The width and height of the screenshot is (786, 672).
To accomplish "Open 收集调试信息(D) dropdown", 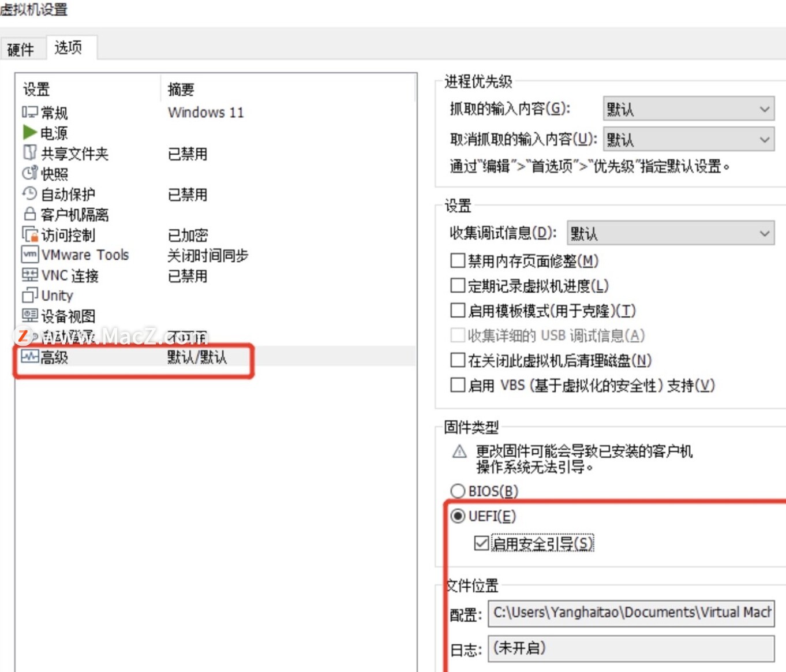I will point(671,233).
